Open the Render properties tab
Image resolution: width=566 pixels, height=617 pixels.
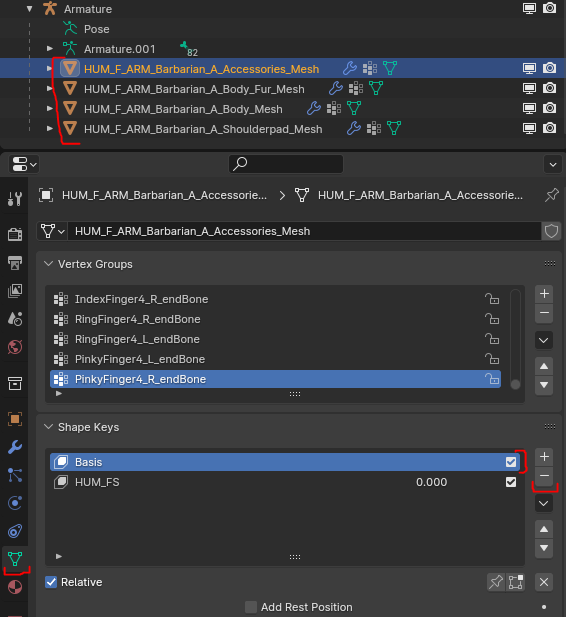(x=15, y=235)
